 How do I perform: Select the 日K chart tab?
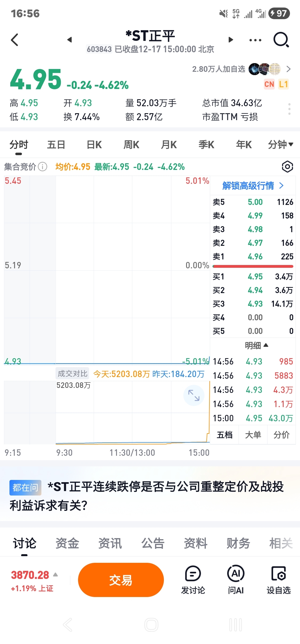point(94,145)
